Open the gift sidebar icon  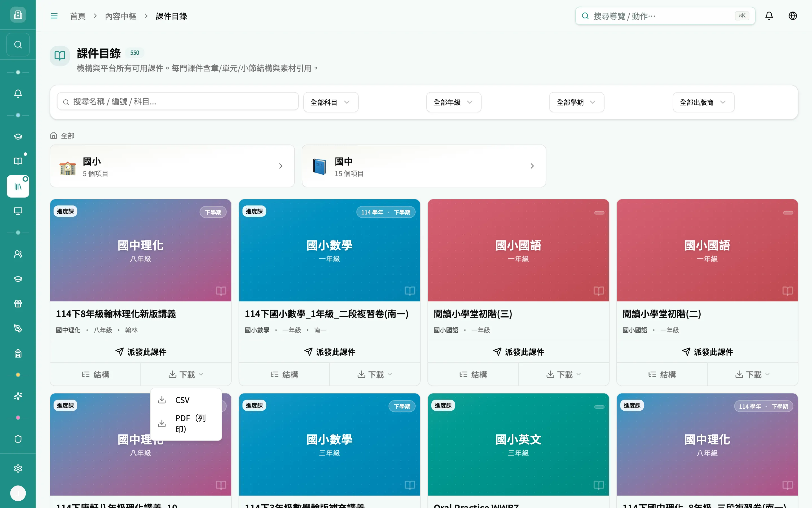click(x=18, y=304)
